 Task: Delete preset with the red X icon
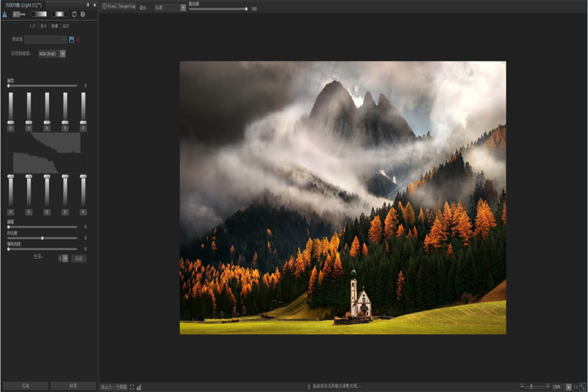coord(79,40)
